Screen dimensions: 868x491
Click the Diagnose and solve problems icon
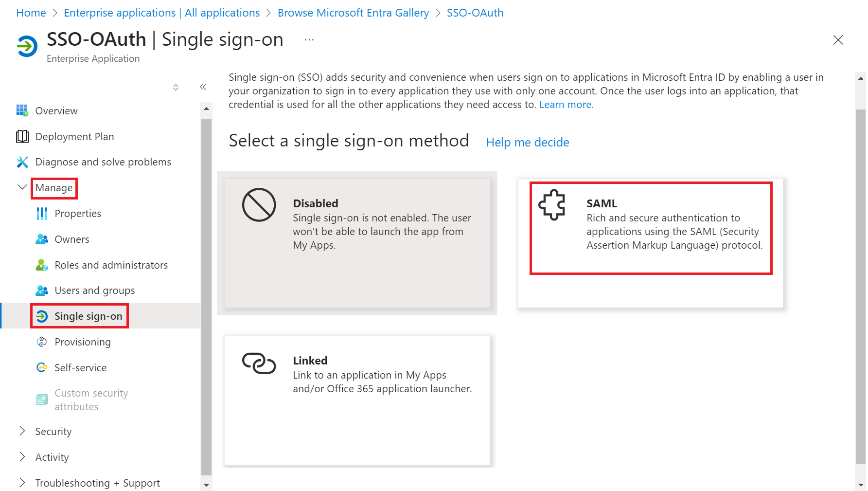(22, 162)
